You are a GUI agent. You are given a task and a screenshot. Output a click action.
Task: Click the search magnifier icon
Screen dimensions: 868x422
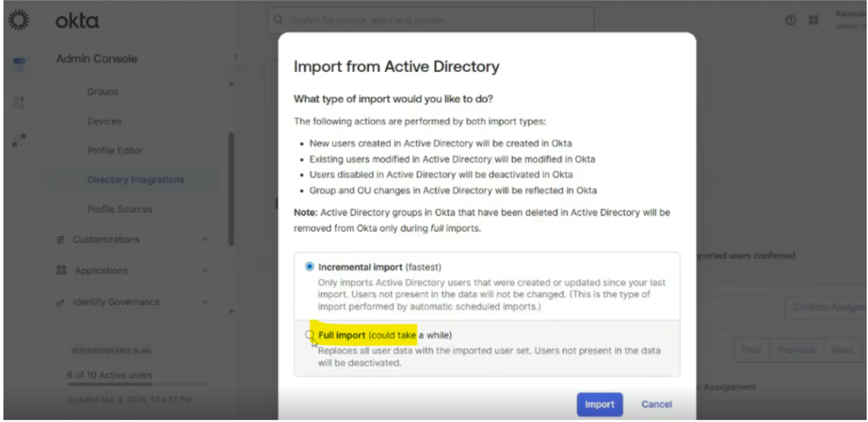279,20
